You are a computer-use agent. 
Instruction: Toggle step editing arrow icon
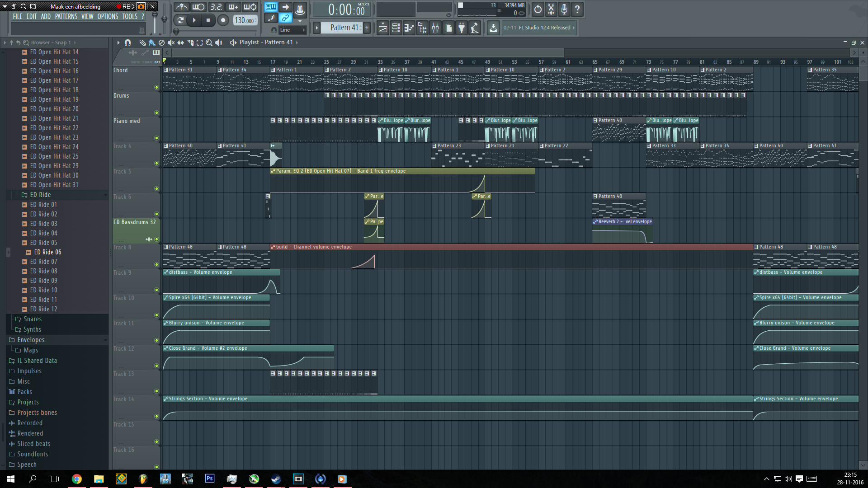pyautogui.click(x=285, y=7)
